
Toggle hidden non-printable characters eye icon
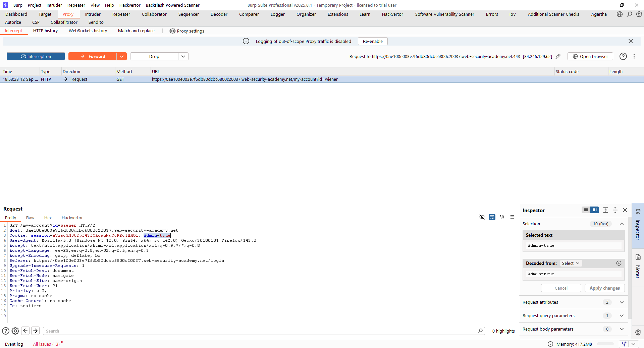tap(482, 217)
